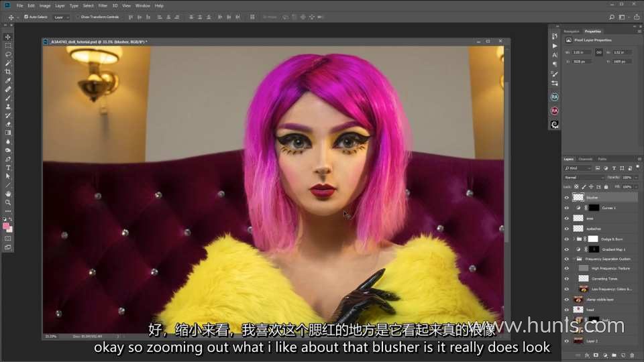Select the Clone Stamp tool
This screenshot has height=362, width=644.
(x=8, y=107)
